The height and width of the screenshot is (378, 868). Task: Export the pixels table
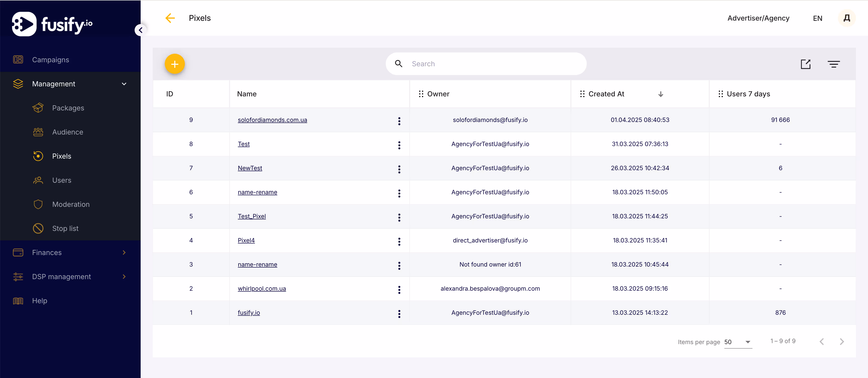(x=805, y=64)
